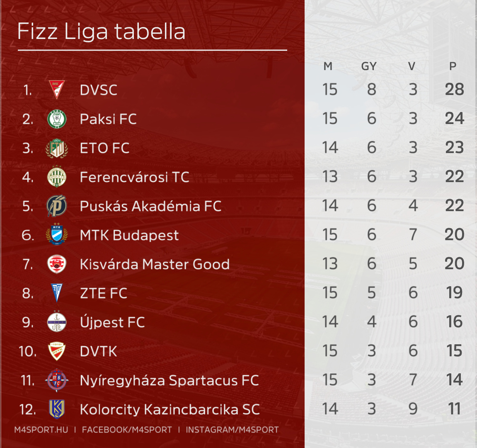
Task: Select the Fizz Liga tabella title
Action: [x=102, y=32]
